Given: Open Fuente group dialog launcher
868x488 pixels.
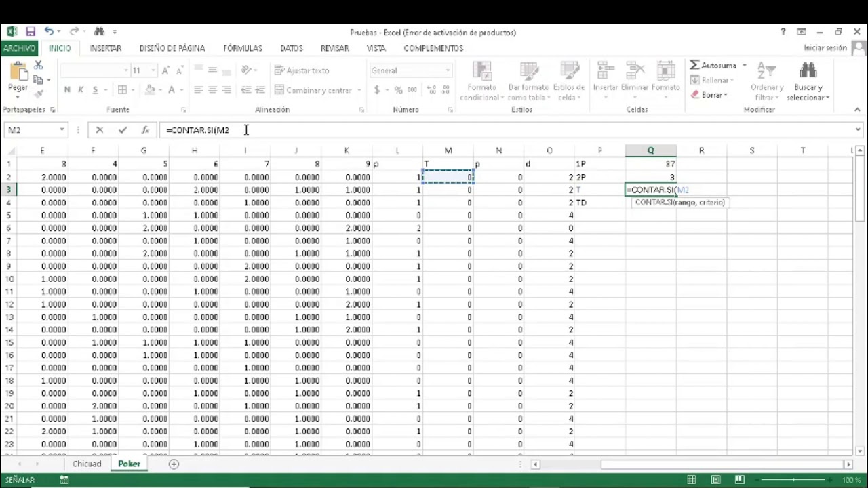Looking at the screenshot, I should (183, 110).
